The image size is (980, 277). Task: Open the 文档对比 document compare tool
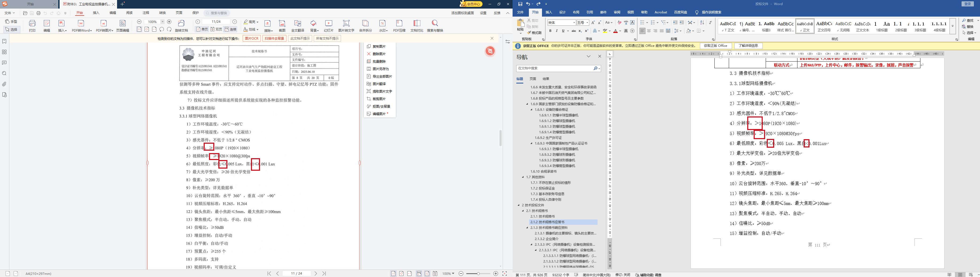[x=417, y=25]
